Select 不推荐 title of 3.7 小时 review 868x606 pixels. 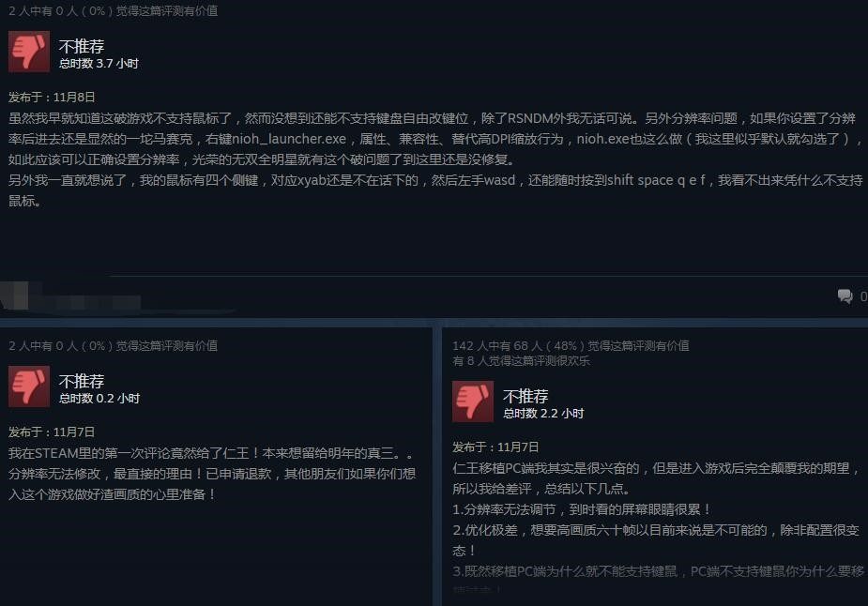point(82,46)
